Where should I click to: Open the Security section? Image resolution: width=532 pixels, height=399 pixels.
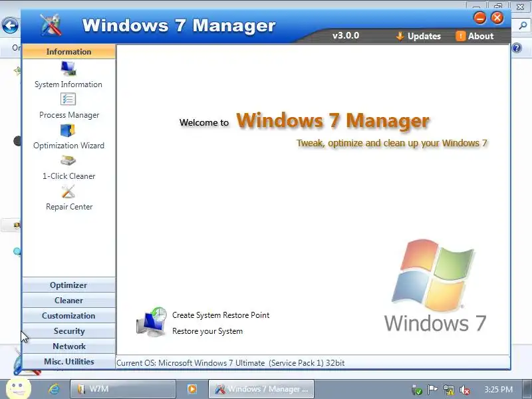[x=69, y=331]
